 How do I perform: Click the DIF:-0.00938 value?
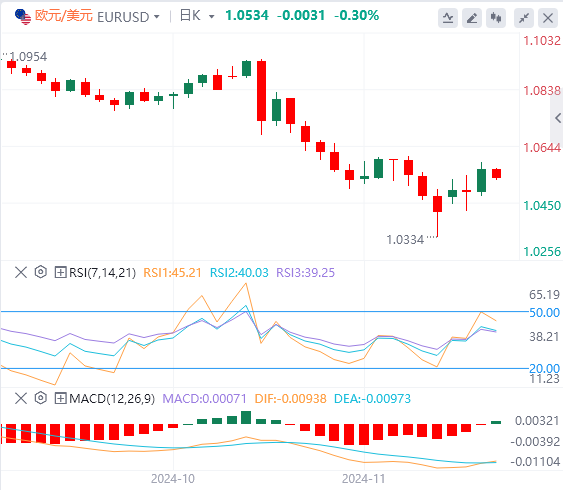[x=290, y=399]
